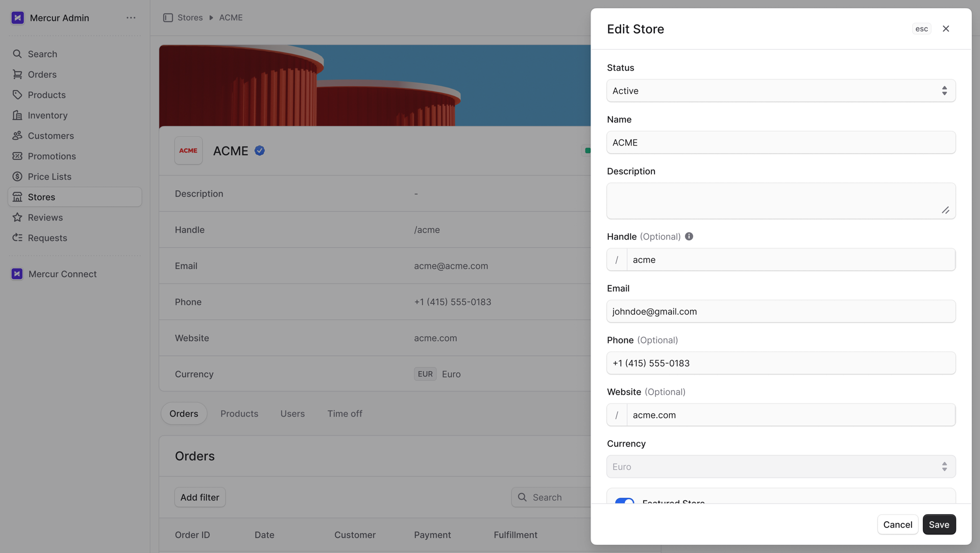Click the EUR currency badge
This screenshot has height=553, width=980.
click(x=425, y=374)
